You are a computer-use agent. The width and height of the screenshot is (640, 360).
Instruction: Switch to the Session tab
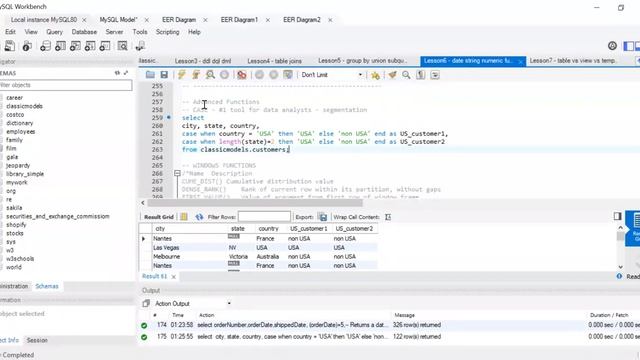pos(37,340)
